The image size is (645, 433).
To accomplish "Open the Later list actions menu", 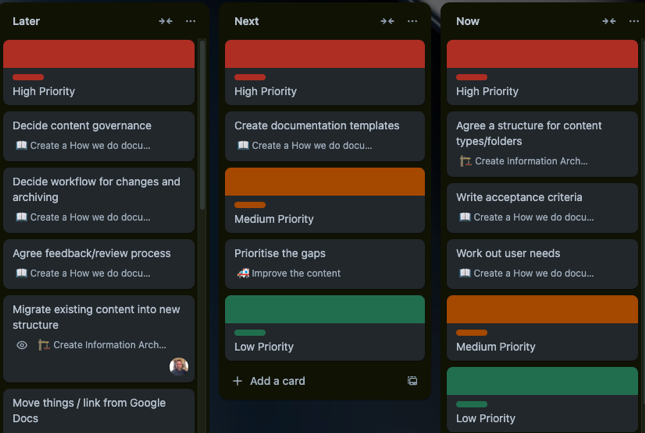I will pyautogui.click(x=191, y=21).
